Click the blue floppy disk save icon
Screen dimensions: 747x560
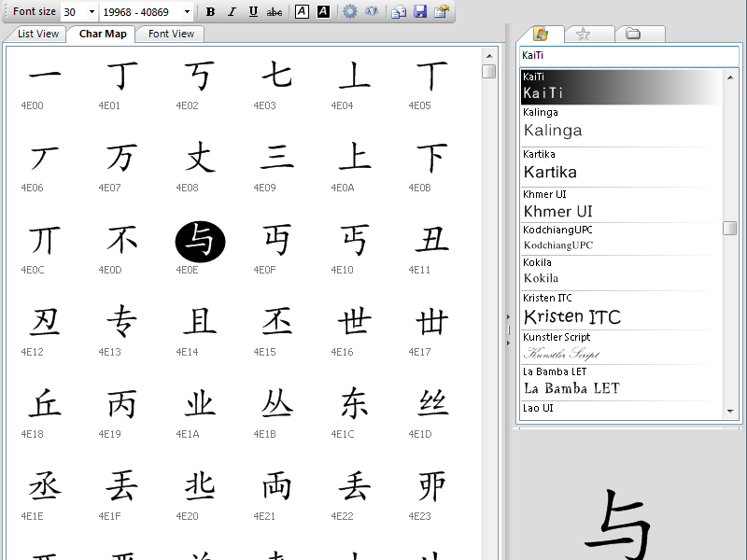pos(420,12)
